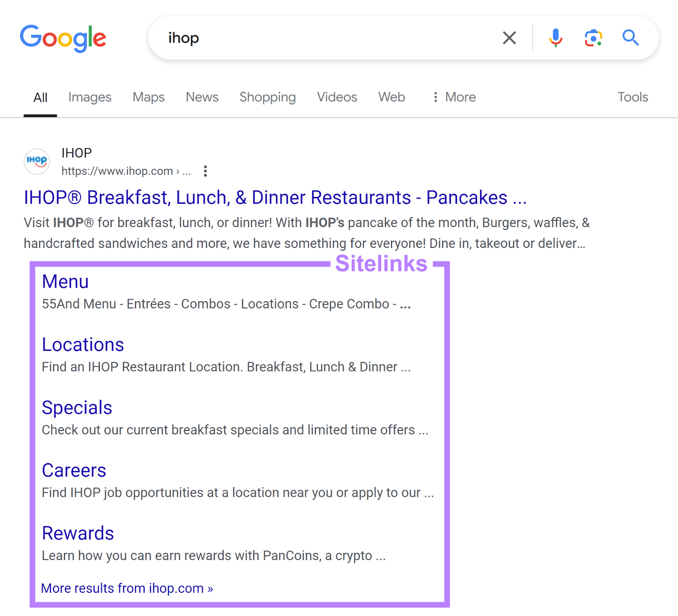Screen dimensions: 678x616
Task: Follow the More results from ihop.com link
Action: click(x=127, y=588)
